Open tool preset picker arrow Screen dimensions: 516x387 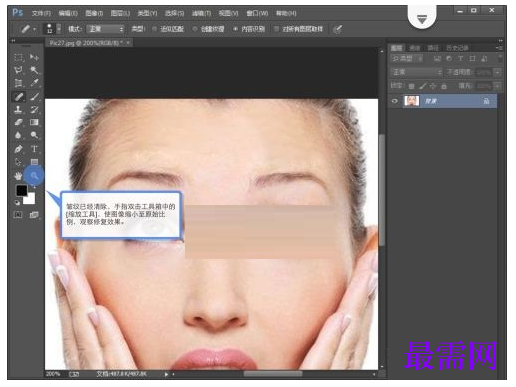(35, 29)
